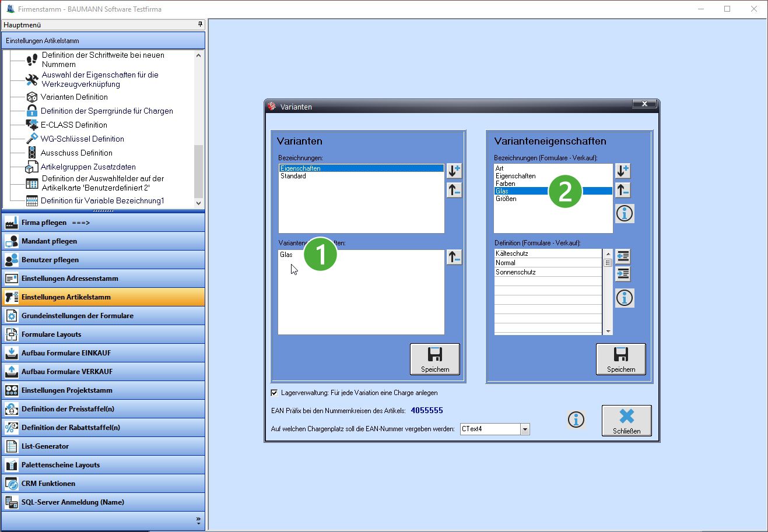Select Einstellungen Artikelstamm menu item
The width and height of the screenshot is (768, 532).
point(103,297)
